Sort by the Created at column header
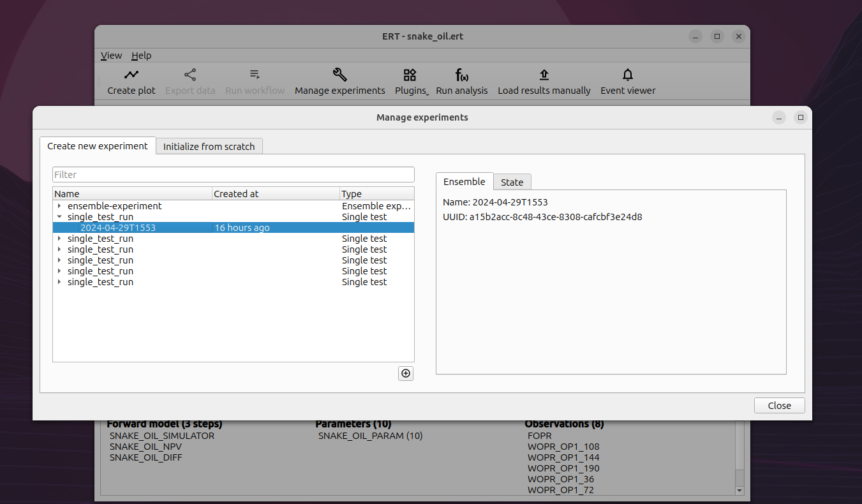 (x=276, y=194)
